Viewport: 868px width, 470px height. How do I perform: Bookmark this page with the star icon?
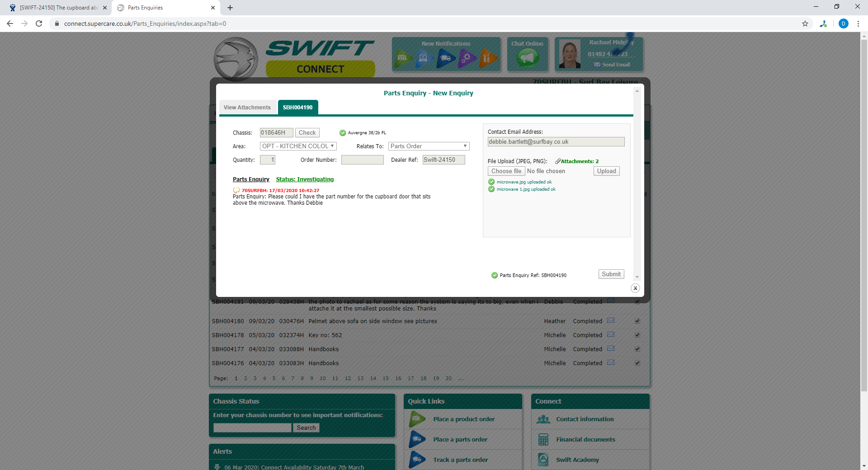pyautogui.click(x=805, y=23)
